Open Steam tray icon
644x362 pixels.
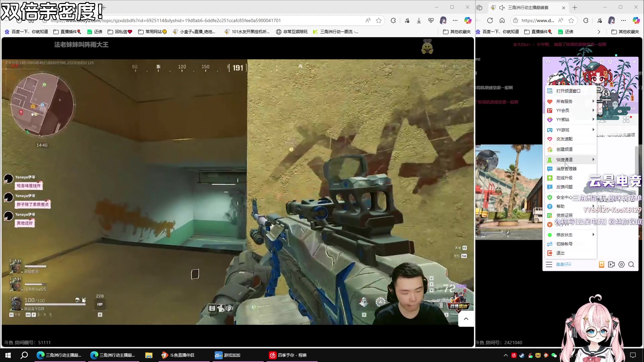[x=522, y=355]
